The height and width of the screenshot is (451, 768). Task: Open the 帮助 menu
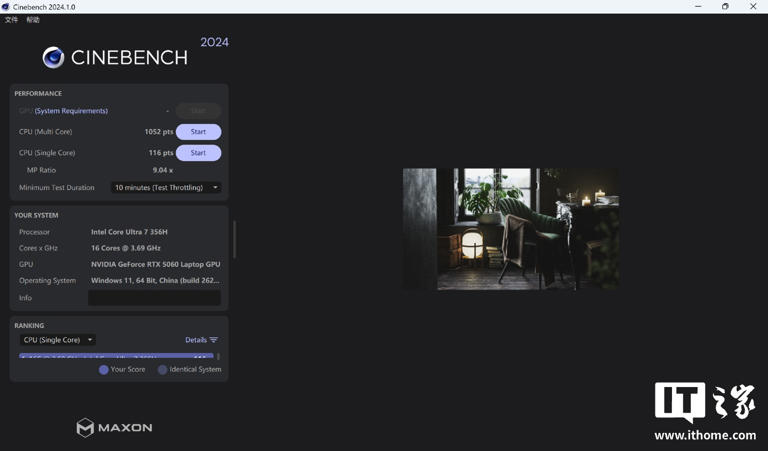click(x=33, y=20)
